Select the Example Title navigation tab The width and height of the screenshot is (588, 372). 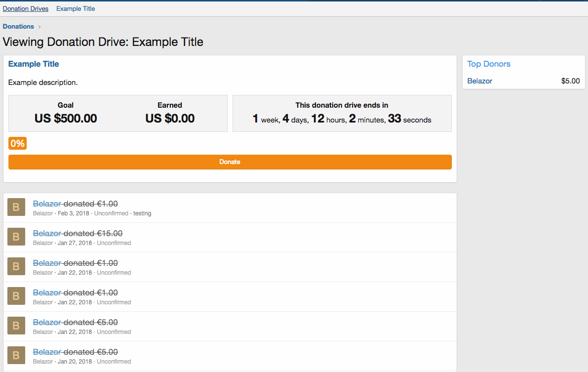point(76,8)
